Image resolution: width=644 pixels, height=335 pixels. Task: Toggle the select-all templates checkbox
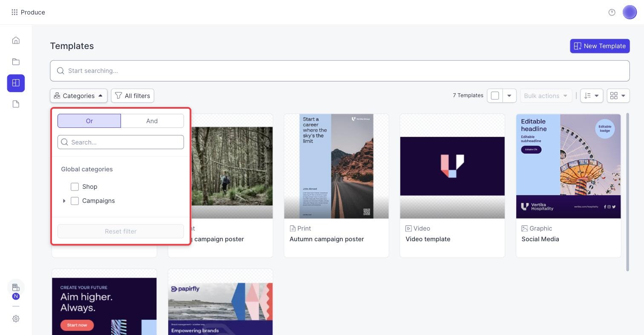click(x=495, y=96)
